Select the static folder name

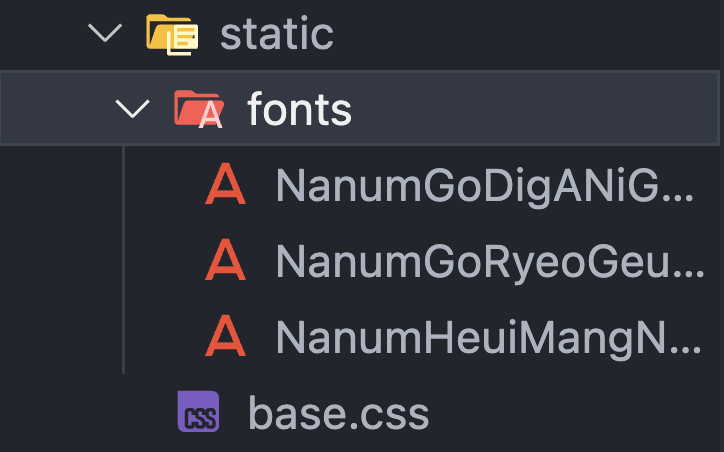277,34
